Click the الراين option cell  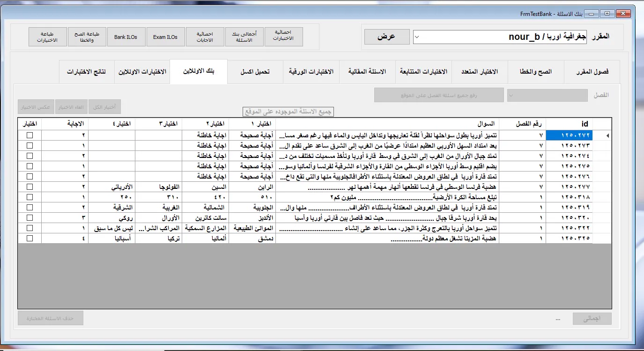coord(252,187)
